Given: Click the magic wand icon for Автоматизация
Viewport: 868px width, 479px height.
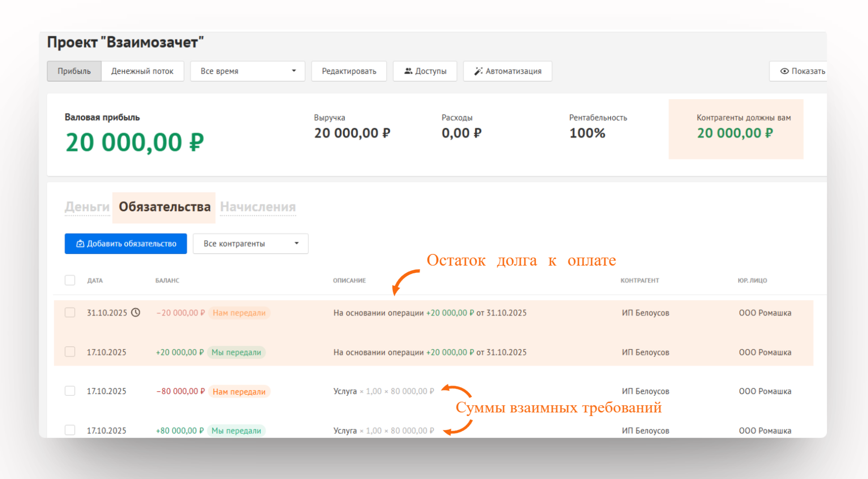Looking at the screenshot, I should [x=478, y=71].
